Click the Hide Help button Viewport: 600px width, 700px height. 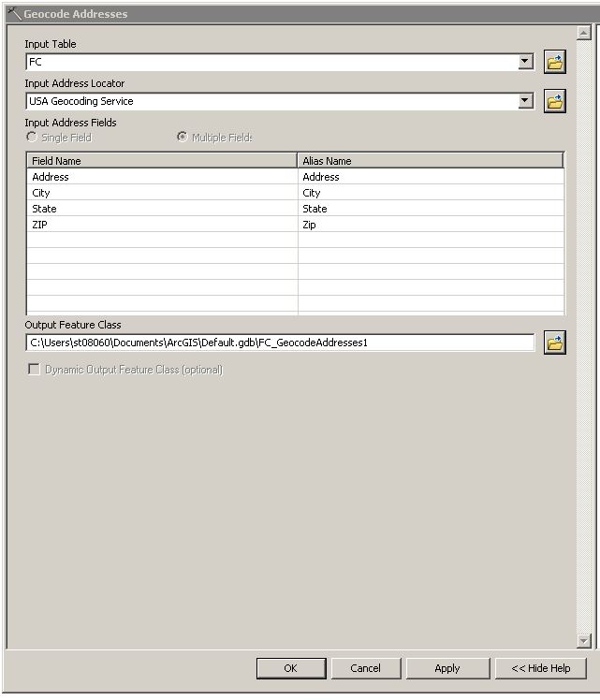(541, 668)
